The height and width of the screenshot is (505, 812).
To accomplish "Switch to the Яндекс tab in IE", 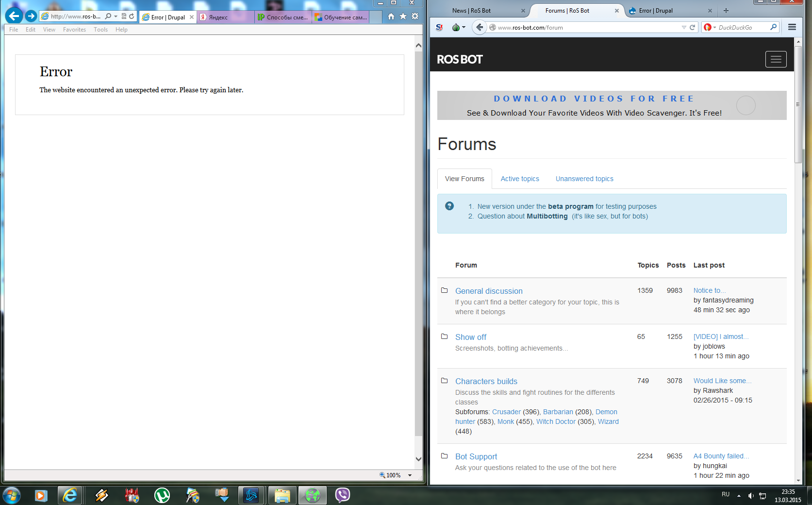I will point(225,17).
